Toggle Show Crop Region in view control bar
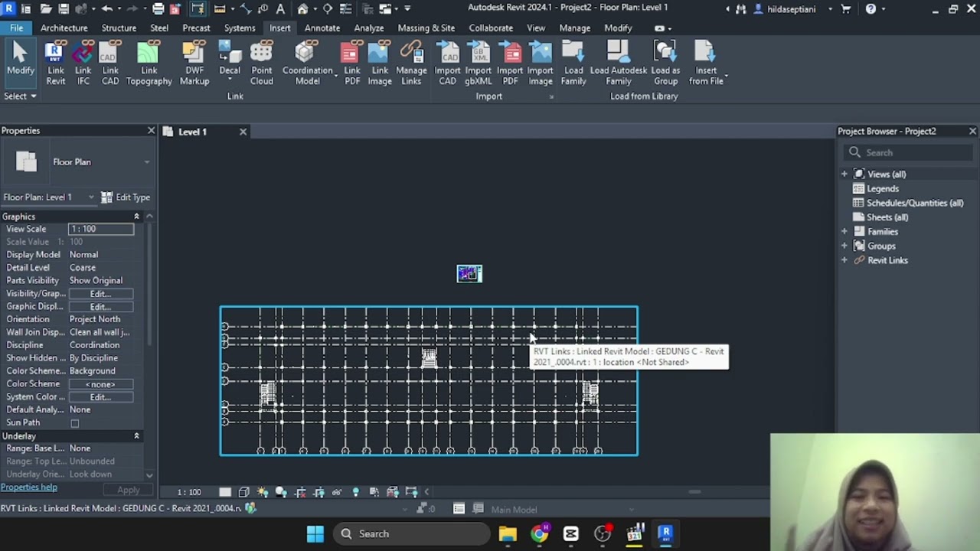The image size is (980, 551). pyautogui.click(x=318, y=492)
